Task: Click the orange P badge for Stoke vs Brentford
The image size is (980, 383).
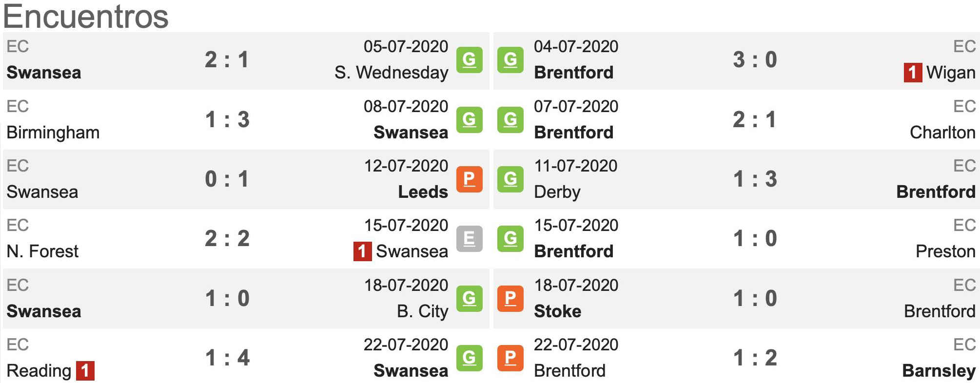Action: [510, 299]
